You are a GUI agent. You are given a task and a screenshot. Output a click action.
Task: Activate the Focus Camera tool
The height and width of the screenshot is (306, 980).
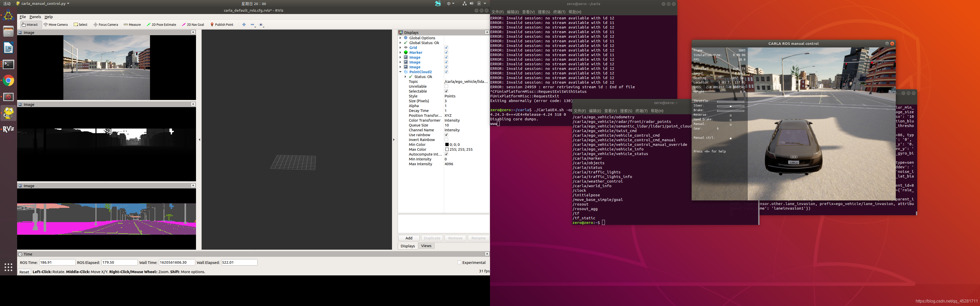[x=105, y=25]
